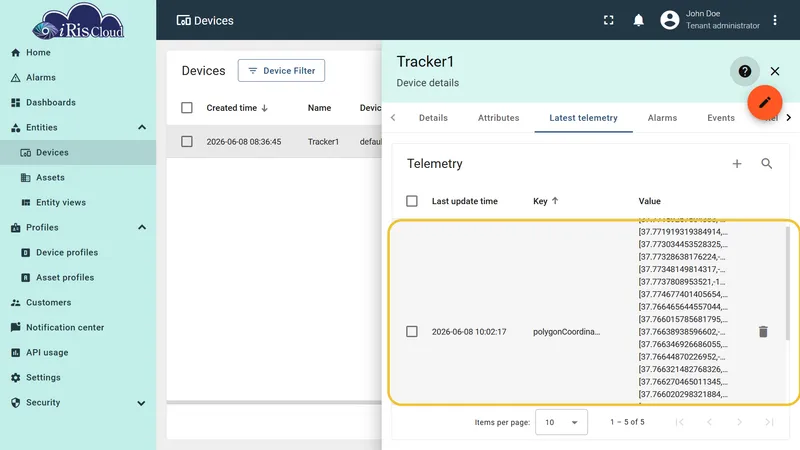Viewport: 800px width, 450px height.
Task: Click telemetry time 2026-06-08 10:02:17
Action: (x=469, y=332)
